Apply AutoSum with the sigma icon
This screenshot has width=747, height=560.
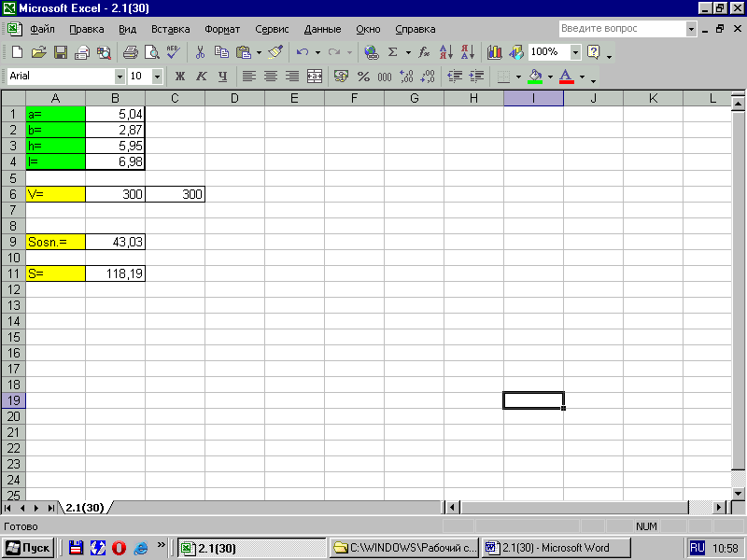(392, 52)
